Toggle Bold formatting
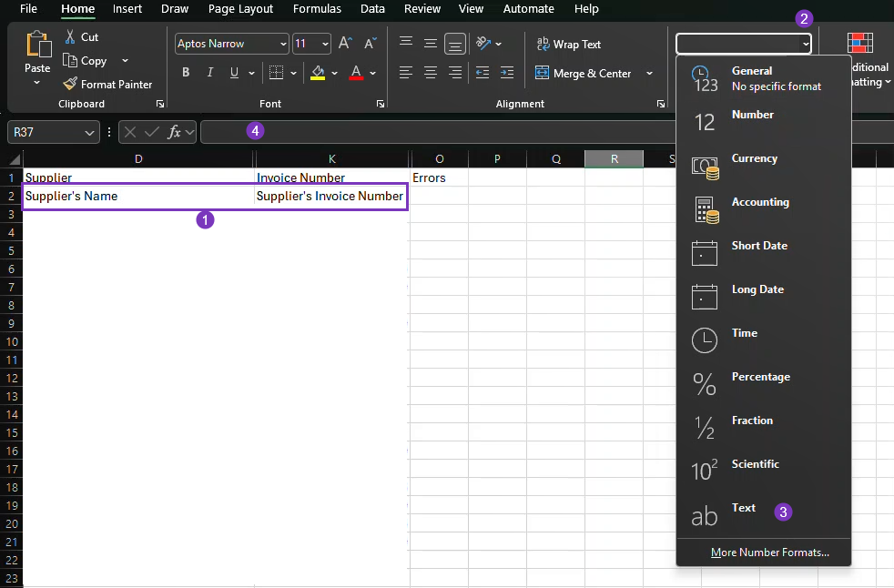Image resolution: width=894 pixels, height=588 pixels. [x=186, y=73]
